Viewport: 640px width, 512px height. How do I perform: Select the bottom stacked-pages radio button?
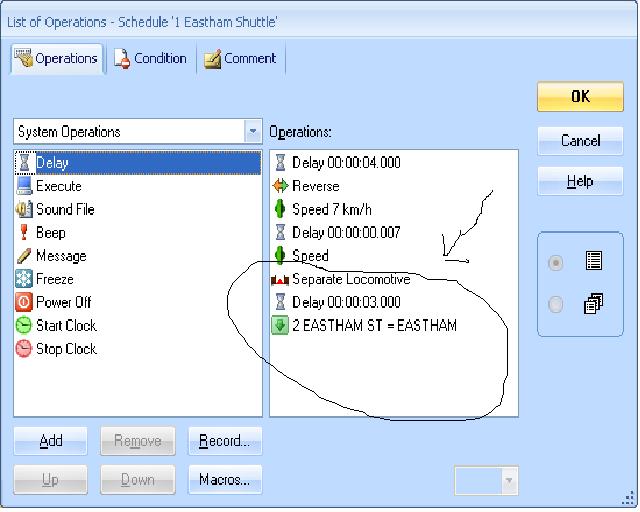pos(556,304)
